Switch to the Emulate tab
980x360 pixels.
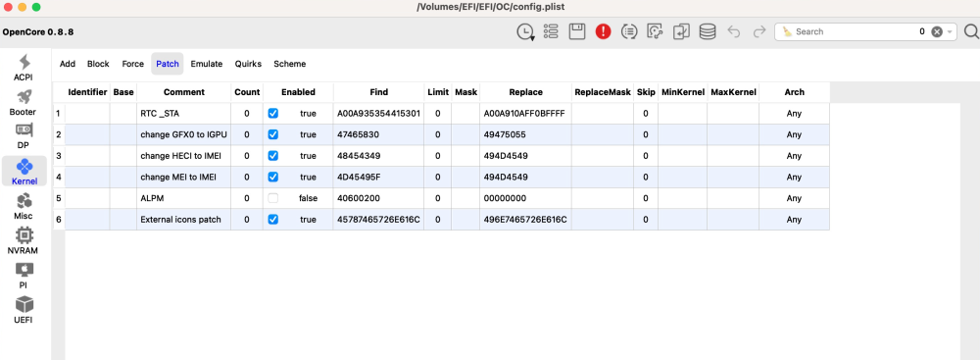(206, 64)
